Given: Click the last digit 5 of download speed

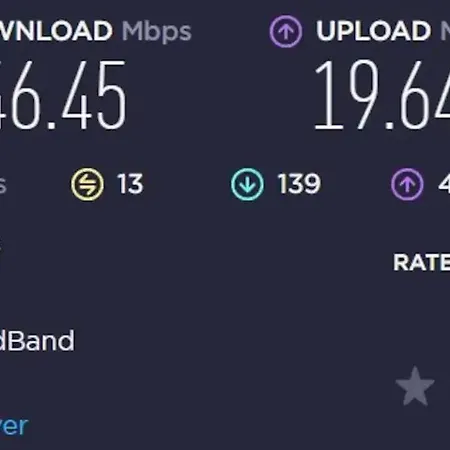Looking at the screenshot, I should click(x=112, y=95).
